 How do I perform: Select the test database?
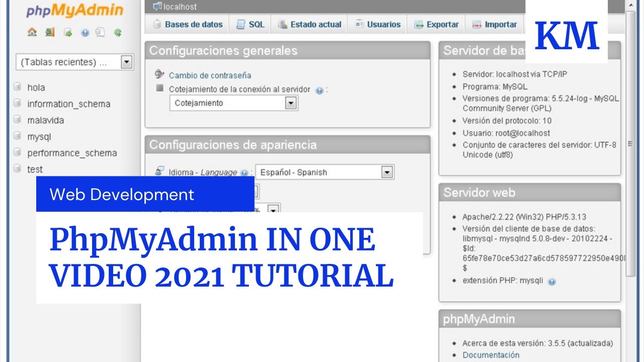click(x=35, y=169)
